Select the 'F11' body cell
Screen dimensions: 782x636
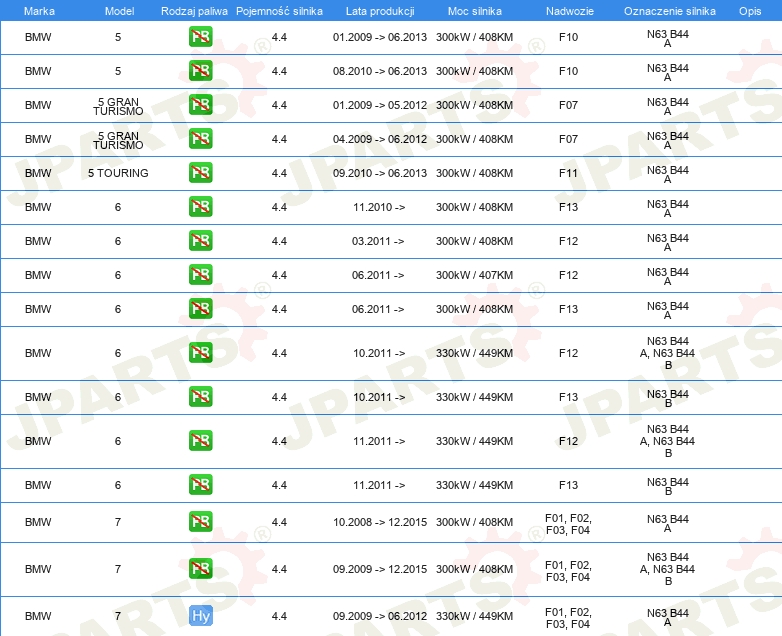click(568, 173)
